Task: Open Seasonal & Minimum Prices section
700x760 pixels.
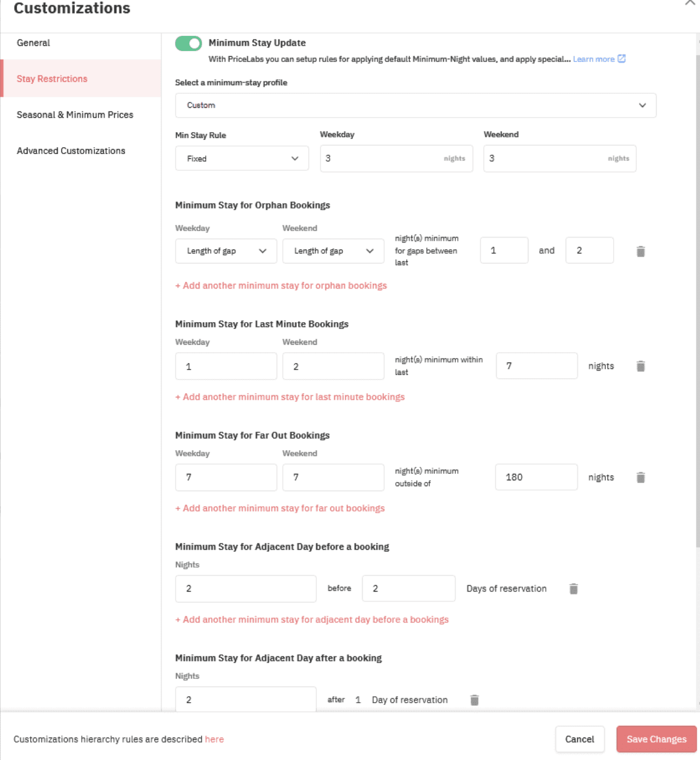Action: click(x=75, y=115)
